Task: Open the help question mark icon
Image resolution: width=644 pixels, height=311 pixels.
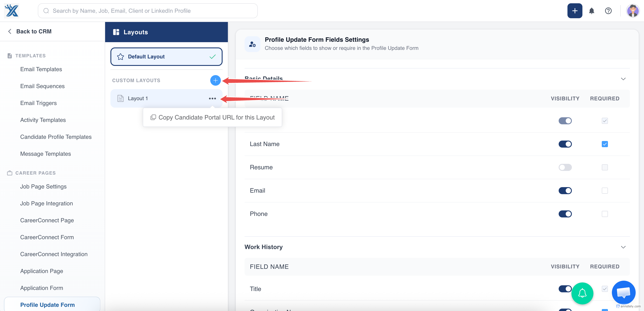Action: pos(608,11)
